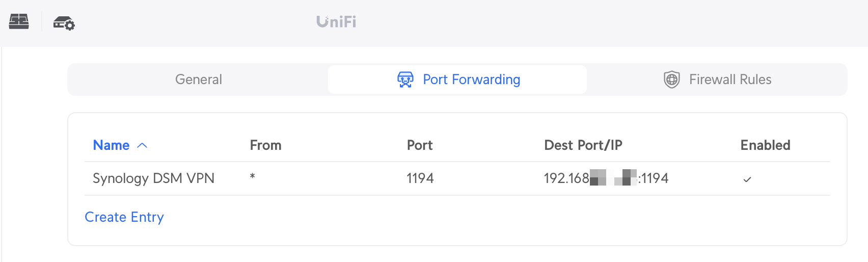This screenshot has height=262, width=868.
Task: Sort by the Name column header
Action: coord(111,145)
